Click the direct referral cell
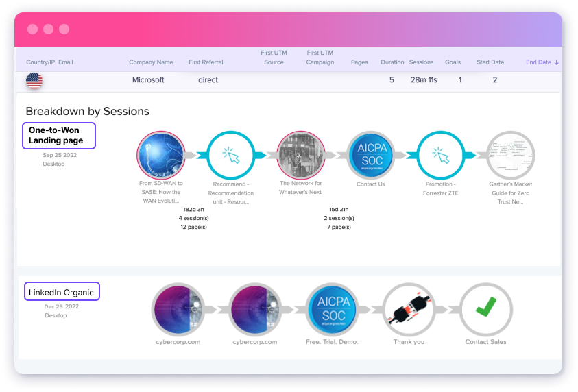This screenshot has height=392, width=578. [x=208, y=80]
